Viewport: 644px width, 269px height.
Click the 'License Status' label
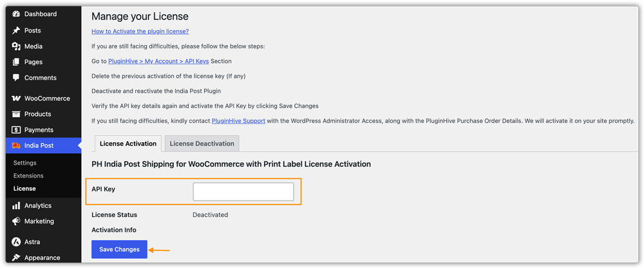tap(114, 215)
